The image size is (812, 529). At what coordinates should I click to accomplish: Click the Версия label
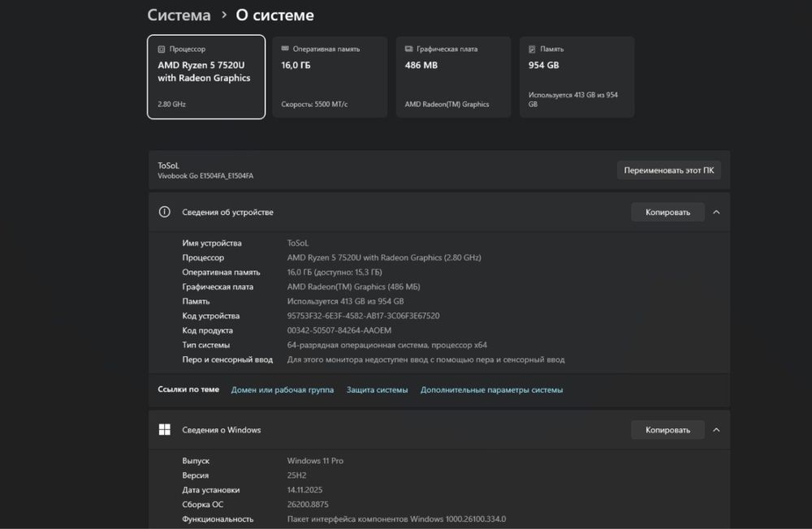coord(195,475)
